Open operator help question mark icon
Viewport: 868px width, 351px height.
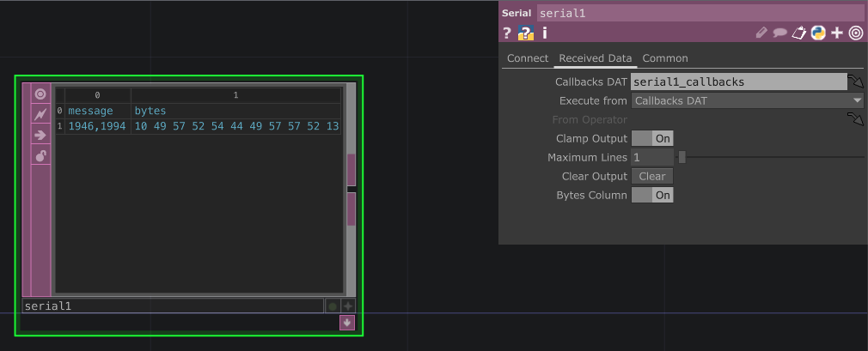coord(506,33)
